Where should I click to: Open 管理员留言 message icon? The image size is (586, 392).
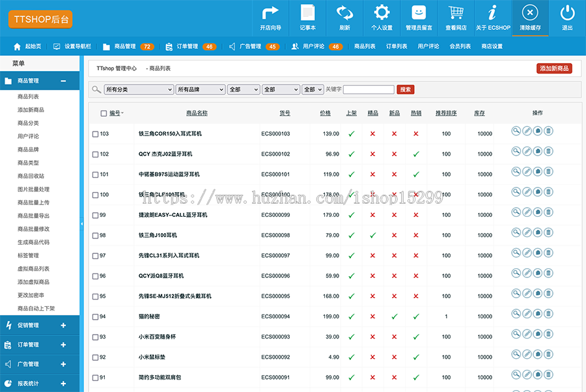tap(419, 18)
